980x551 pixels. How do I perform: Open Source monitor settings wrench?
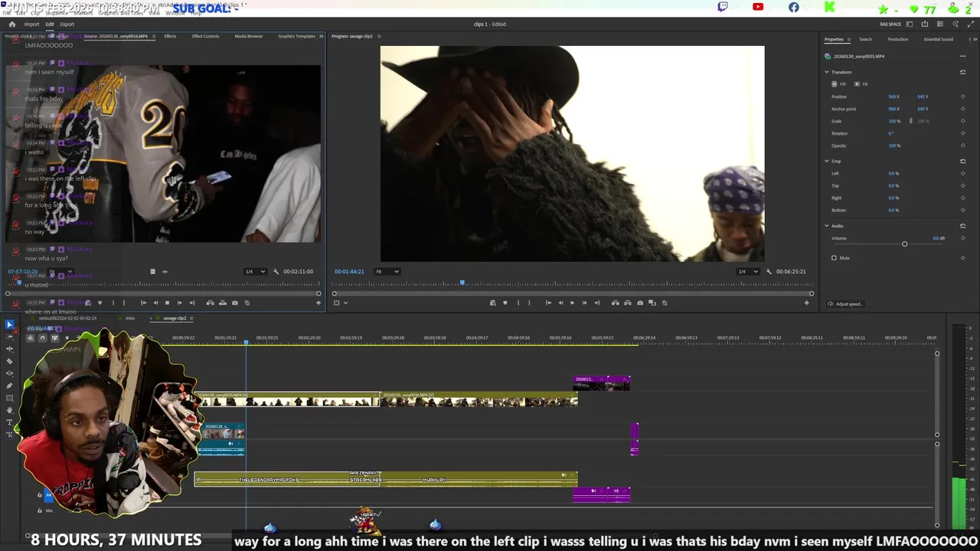tap(276, 271)
